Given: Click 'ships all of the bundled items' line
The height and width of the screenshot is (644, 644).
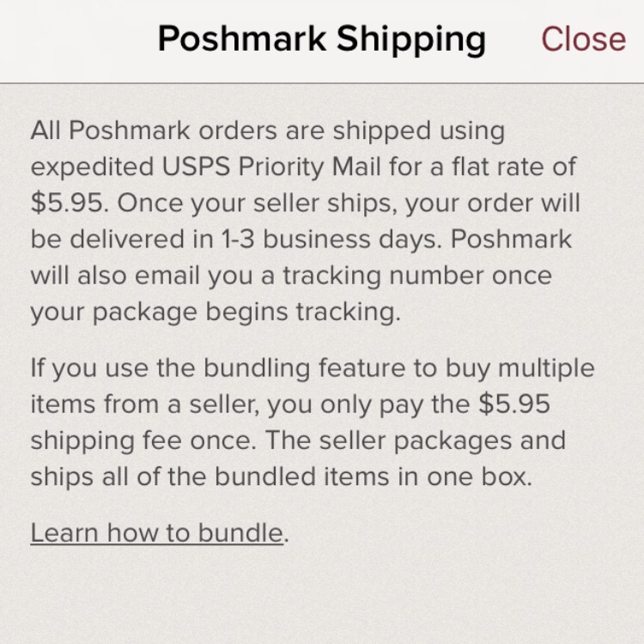Looking at the screenshot, I should point(210,477).
